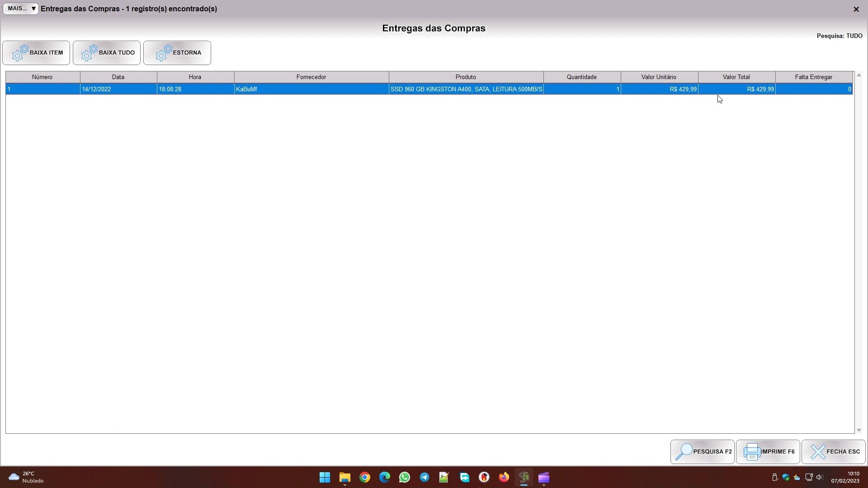Viewport: 868px width, 488px height.
Task: Open the clock showing 10:10
Action: (x=845, y=477)
